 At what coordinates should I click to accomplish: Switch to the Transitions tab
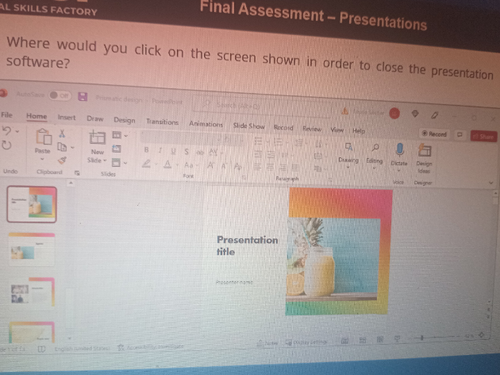pos(162,122)
